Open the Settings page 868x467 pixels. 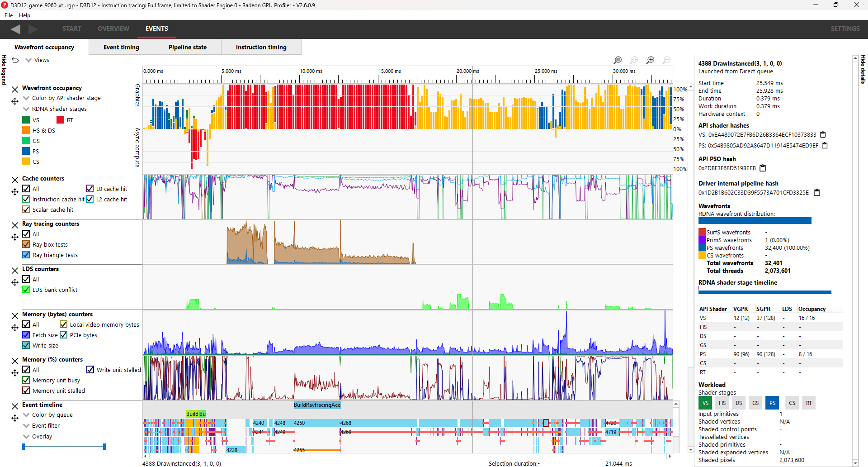(x=845, y=29)
